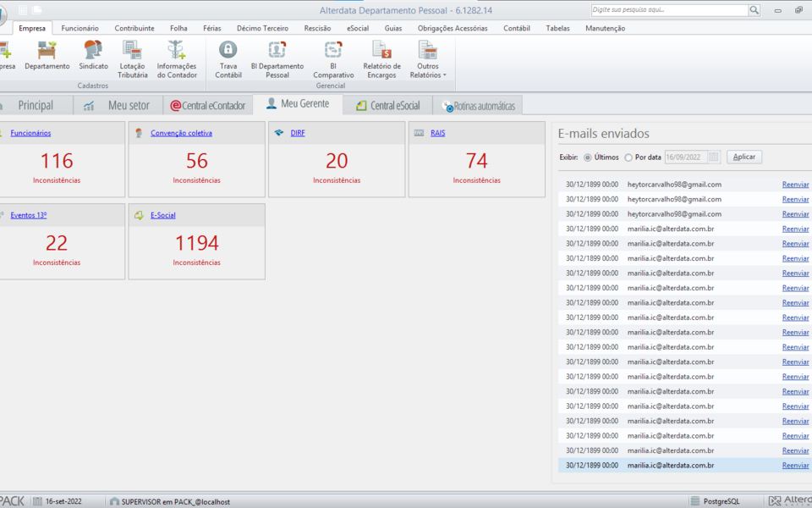Click the date field showing 16/09/2022
The width and height of the screenshot is (812, 508).
pyautogui.click(x=686, y=157)
